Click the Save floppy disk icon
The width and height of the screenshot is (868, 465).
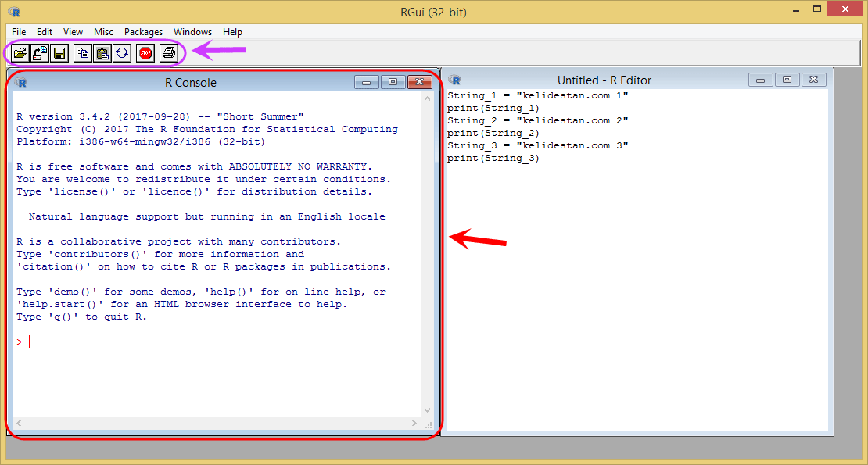[x=59, y=53]
